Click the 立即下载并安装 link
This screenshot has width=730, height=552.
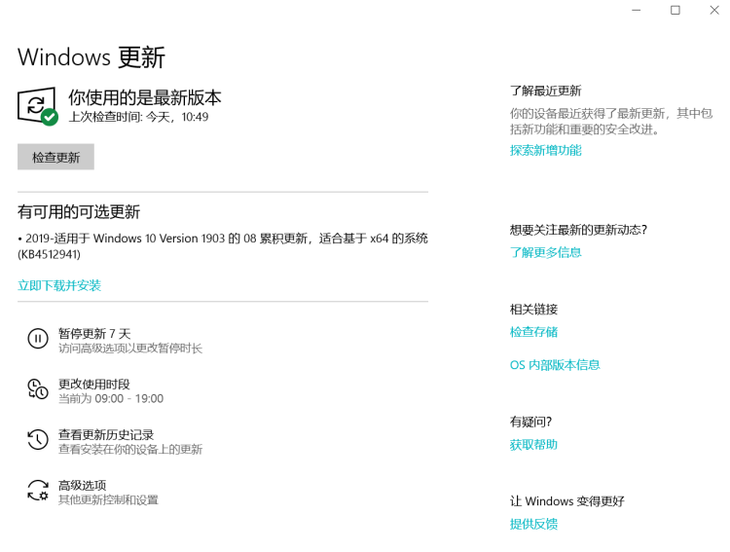(59, 285)
